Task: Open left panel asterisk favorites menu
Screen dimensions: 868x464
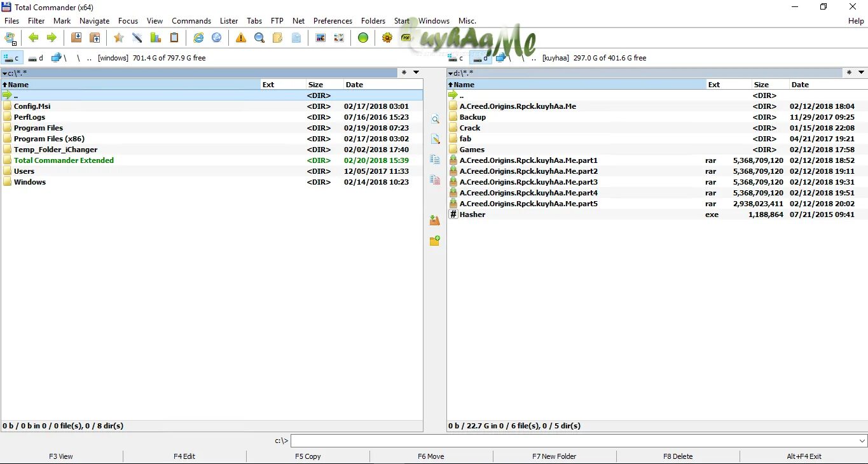Action: tap(404, 73)
